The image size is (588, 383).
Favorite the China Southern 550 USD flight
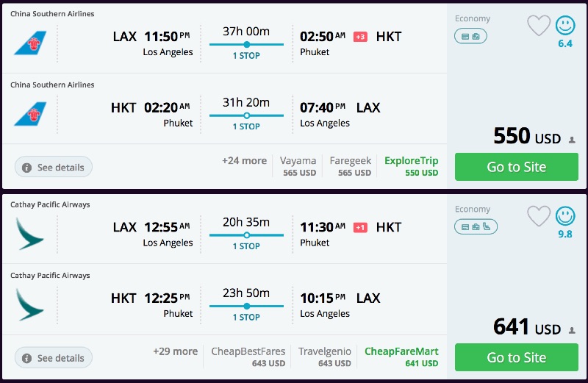click(539, 26)
